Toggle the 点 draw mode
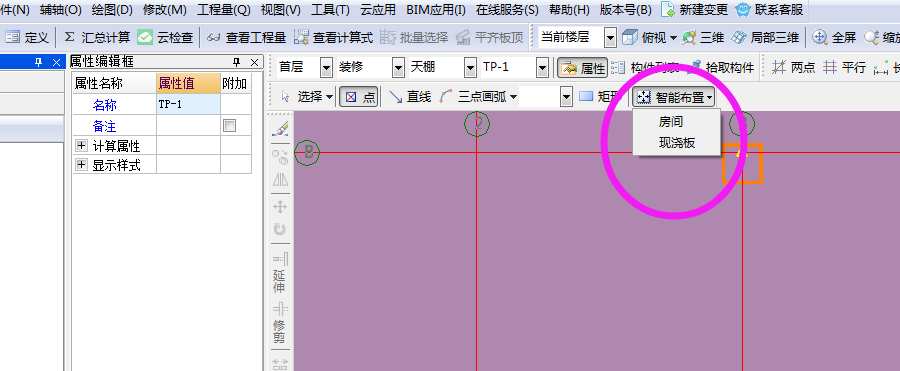Image resolution: width=900 pixels, height=371 pixels. click(358, 97)
